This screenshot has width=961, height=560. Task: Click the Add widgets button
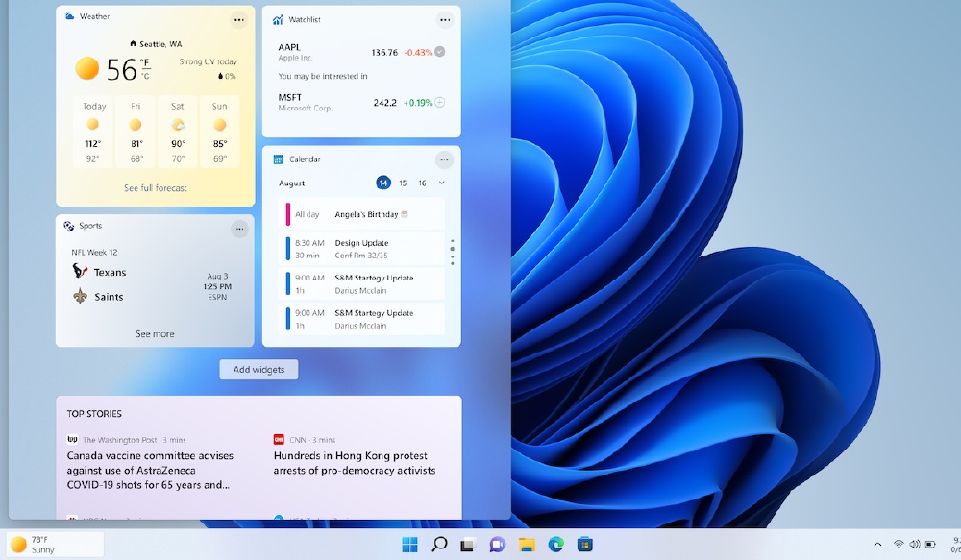coord(258,369)
